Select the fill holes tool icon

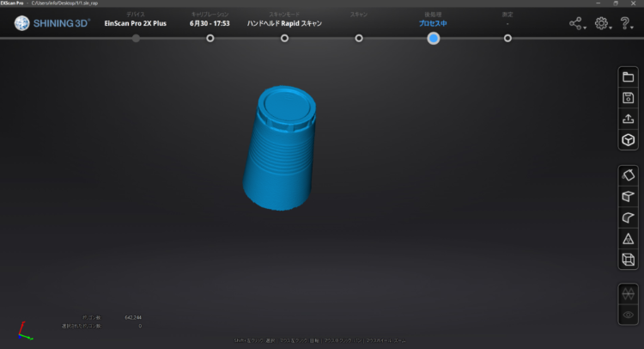[x=628, y=175]
